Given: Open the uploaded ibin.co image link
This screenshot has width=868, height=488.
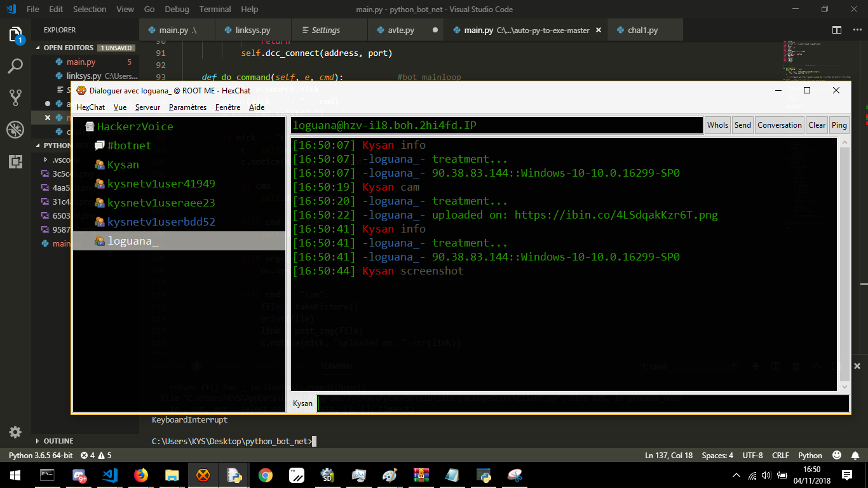Looking at the screenshot, I should click(616, 215).
